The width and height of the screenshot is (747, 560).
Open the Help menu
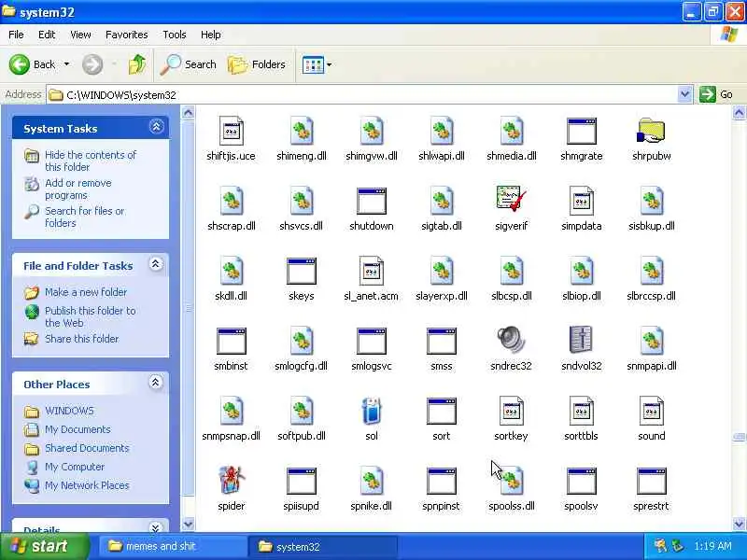coord(211,35)
